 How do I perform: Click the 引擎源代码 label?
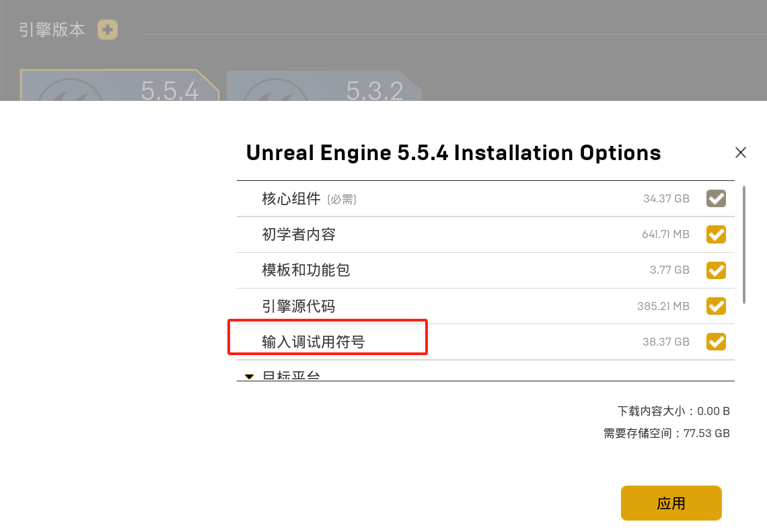[x=298, y=306]
